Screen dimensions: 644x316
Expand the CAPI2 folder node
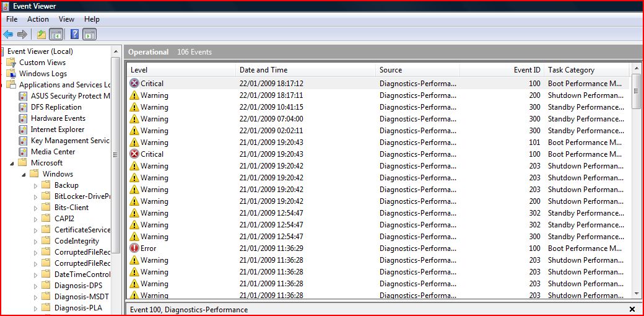[35, 219]
